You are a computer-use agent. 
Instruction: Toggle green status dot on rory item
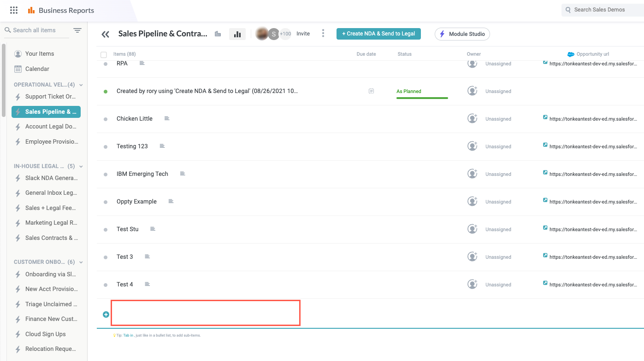[x=106, y=92]
